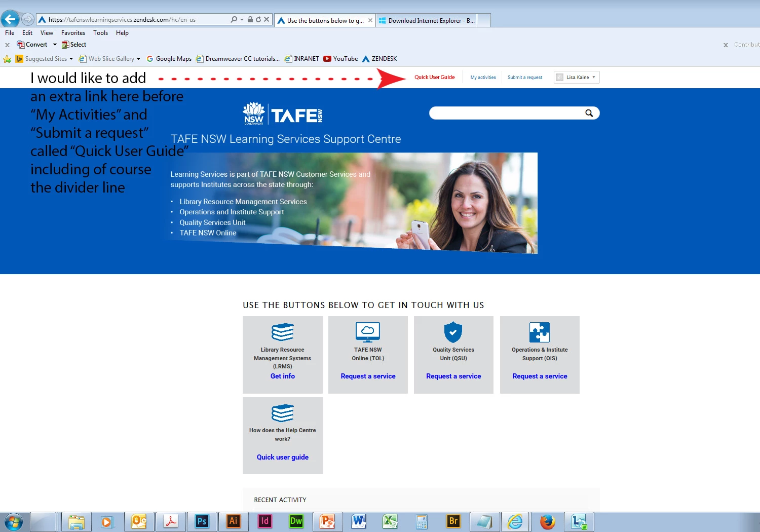Open InDesign from the taskbar
The width and height of the screenshot is (760, 532).
click(265, 522)
